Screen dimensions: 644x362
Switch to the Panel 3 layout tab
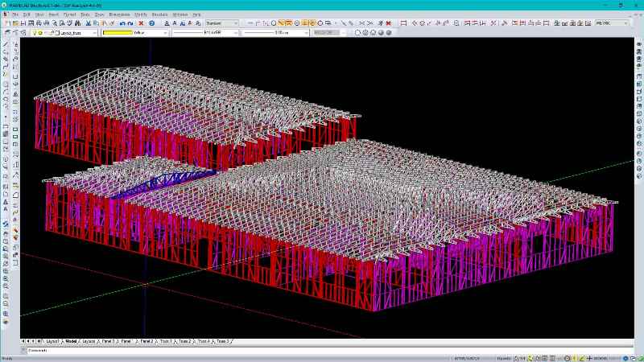click(x=108, y=341)
